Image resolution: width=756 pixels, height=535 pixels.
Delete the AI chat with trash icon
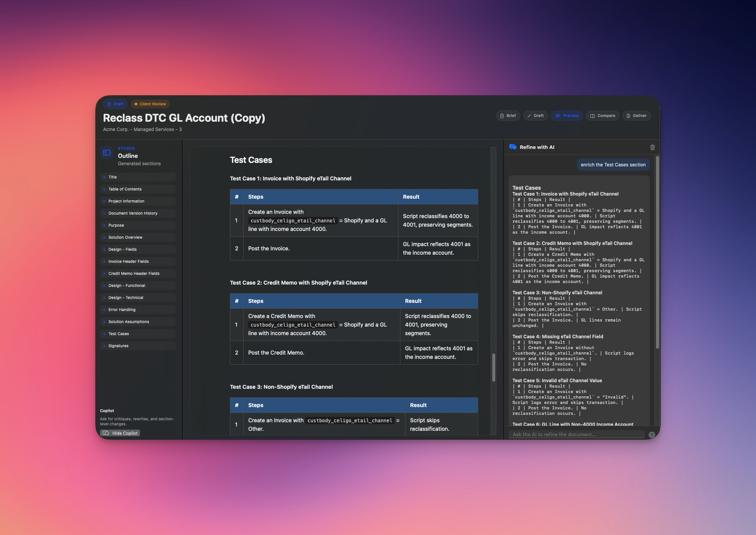point(653,147)
